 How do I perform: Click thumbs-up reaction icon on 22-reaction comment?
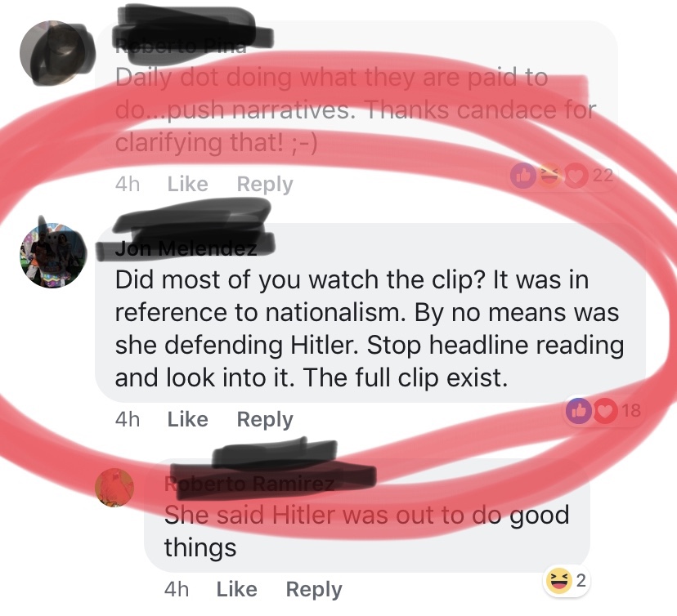pyautogui.click(x=522, y=176)
